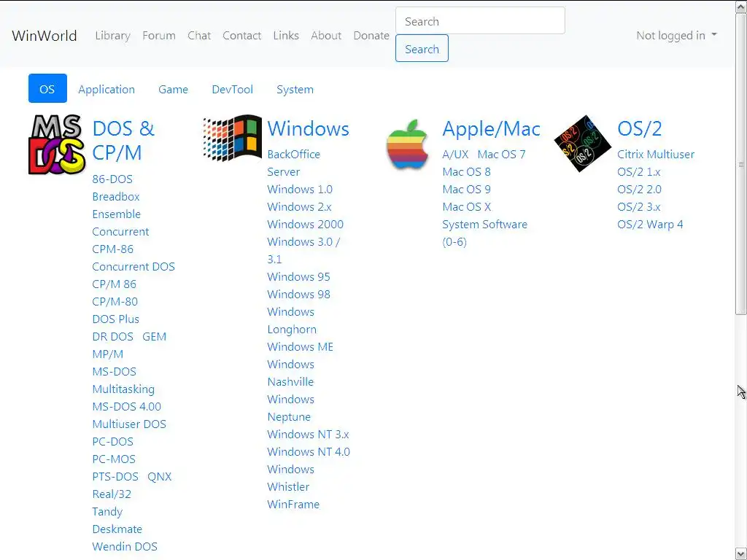Click the Search button
The height and width of the screenshot is (560, 747).
(x=422, y=49)
